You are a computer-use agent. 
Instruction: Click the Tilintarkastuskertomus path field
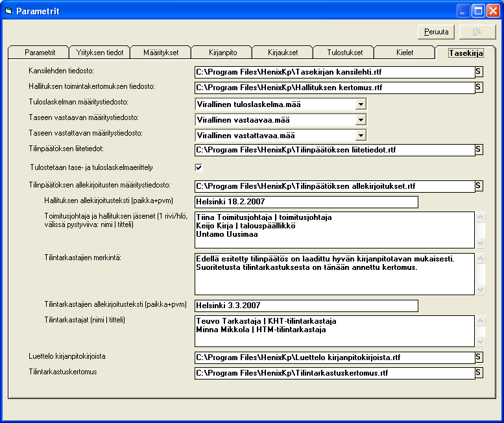point(335,373)
